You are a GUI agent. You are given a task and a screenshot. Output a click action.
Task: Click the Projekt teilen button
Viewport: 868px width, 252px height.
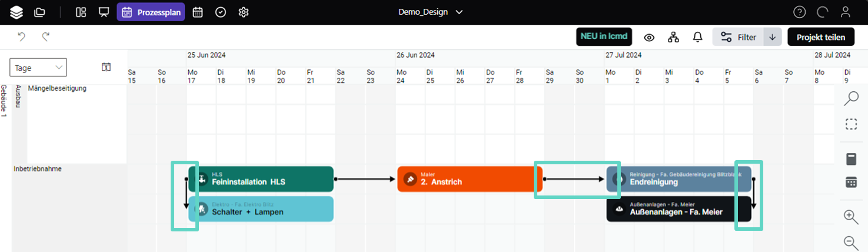click(820, 37)
